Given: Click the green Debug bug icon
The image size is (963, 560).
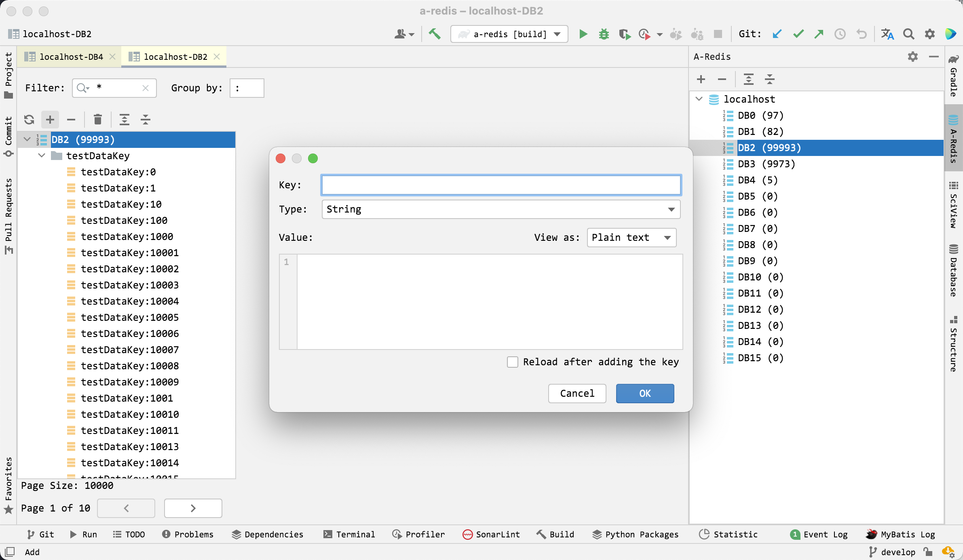Looking at the screenshot, I should click(604, 34).
